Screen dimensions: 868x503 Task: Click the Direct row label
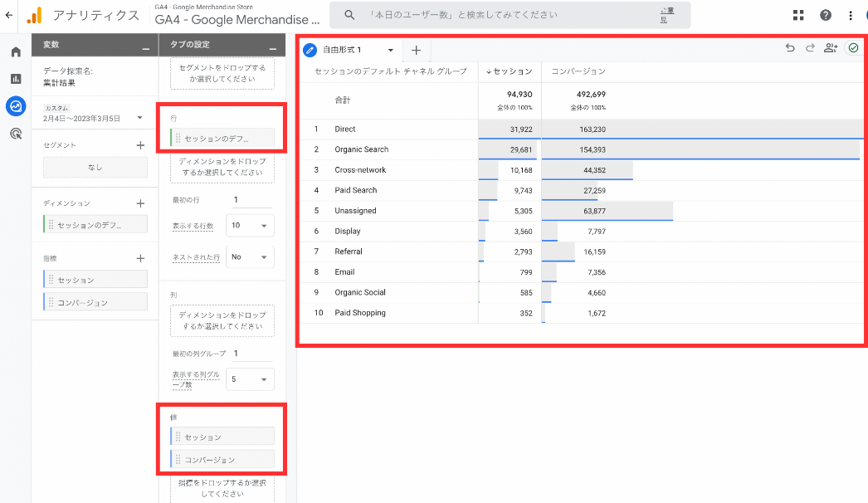click(x=345, y=129)
